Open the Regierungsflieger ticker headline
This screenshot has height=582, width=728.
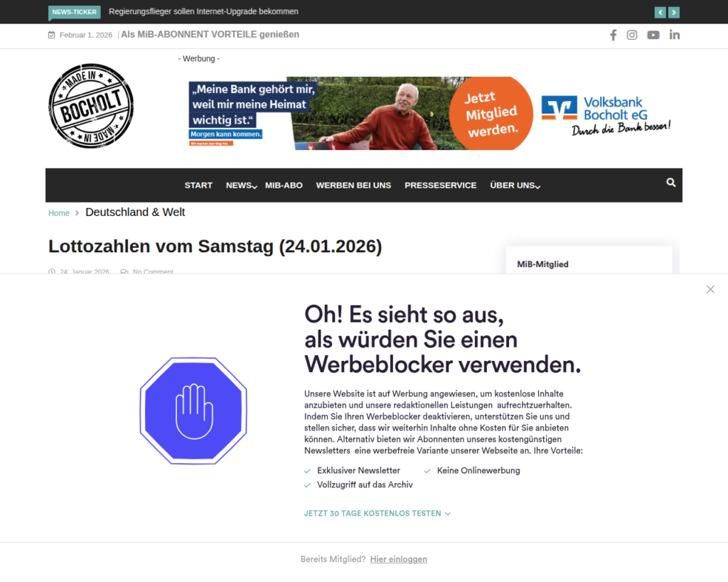coord(203,11)
